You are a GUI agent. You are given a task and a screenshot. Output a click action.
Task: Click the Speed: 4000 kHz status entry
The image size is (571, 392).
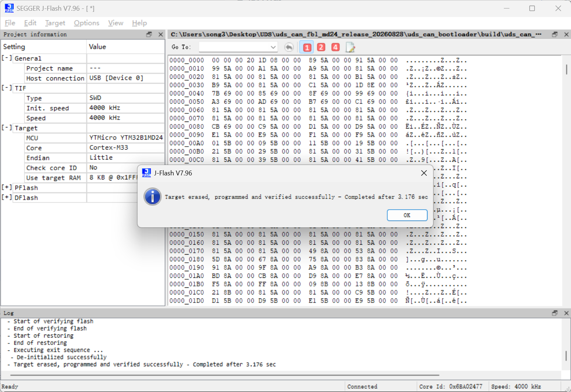click(516, 386)
